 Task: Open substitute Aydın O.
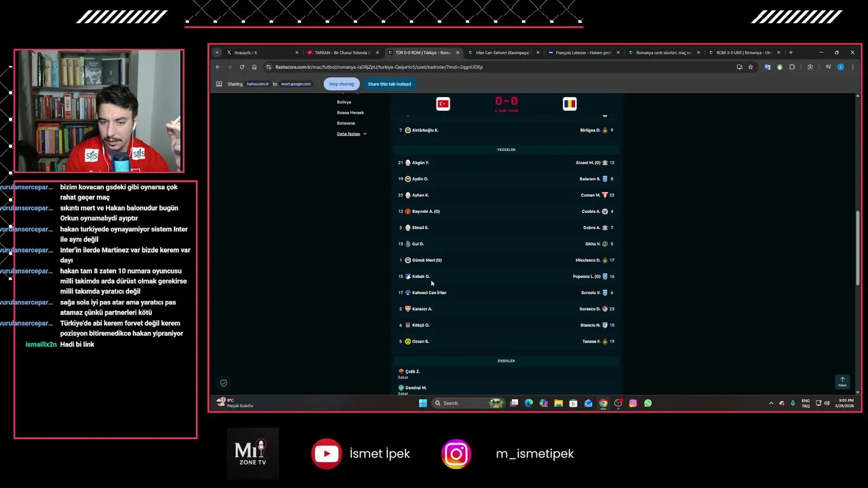[x=420, y=179]
